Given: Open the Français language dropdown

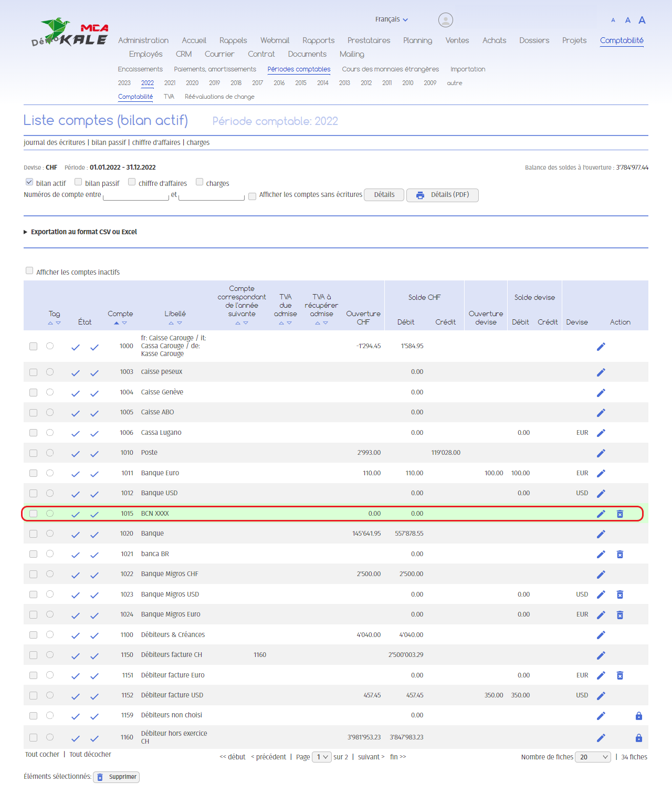Looking at the screenshot, I should pyautogui.click(x=391, y=19).
